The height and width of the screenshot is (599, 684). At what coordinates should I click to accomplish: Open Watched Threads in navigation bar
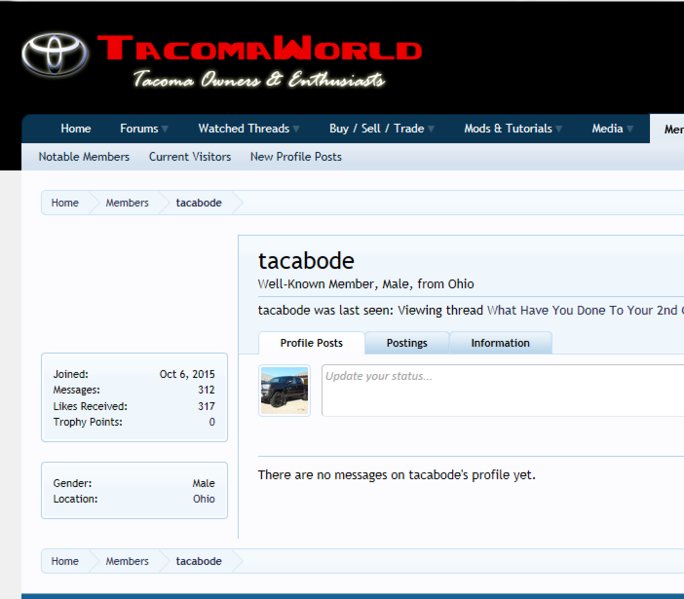[x=244, y=129]
